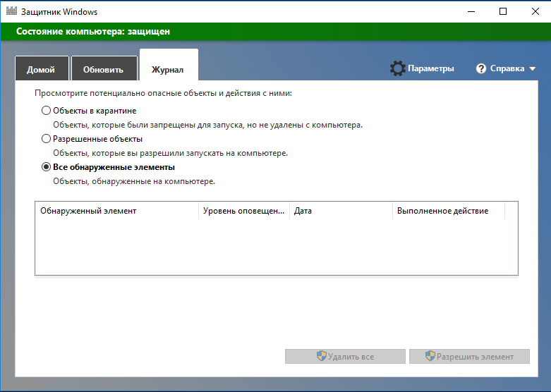
Task: Open the Справка help menu
Action: click(507, 68)
